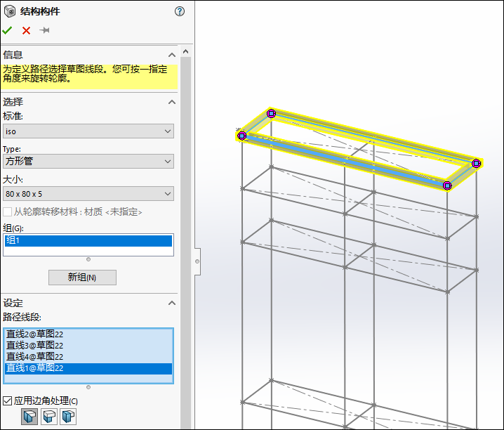Select the end butt2 corner treatment icon

coord(68,417)
